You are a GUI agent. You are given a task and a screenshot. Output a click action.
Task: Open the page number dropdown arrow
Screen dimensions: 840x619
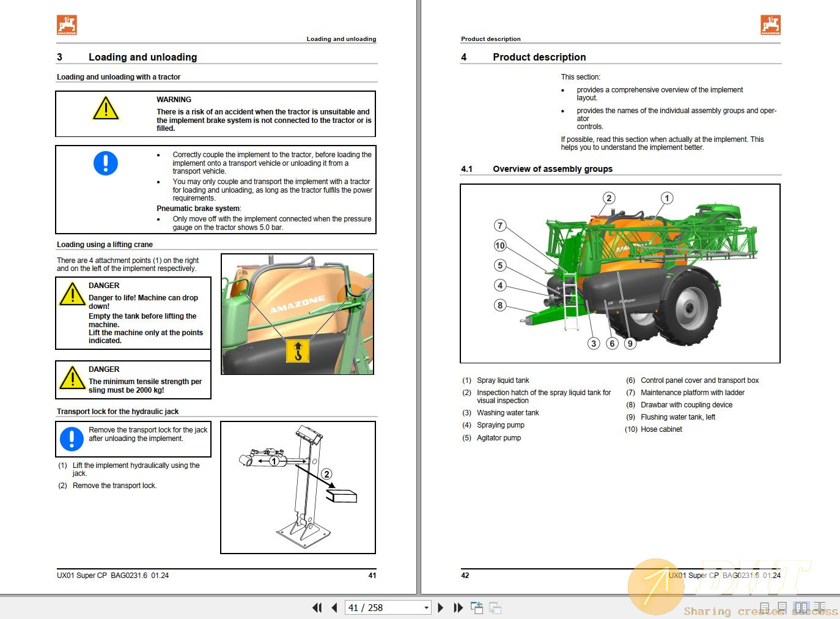426,608
